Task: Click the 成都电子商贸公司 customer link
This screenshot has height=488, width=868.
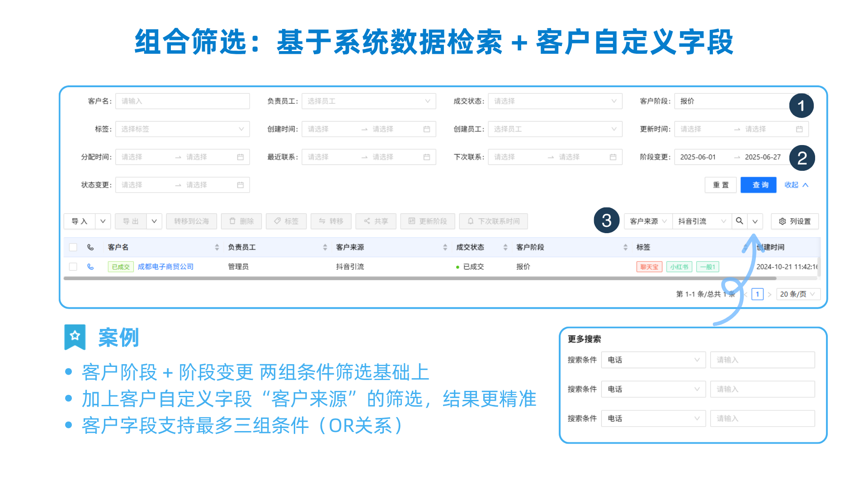Action: point(165,267)
